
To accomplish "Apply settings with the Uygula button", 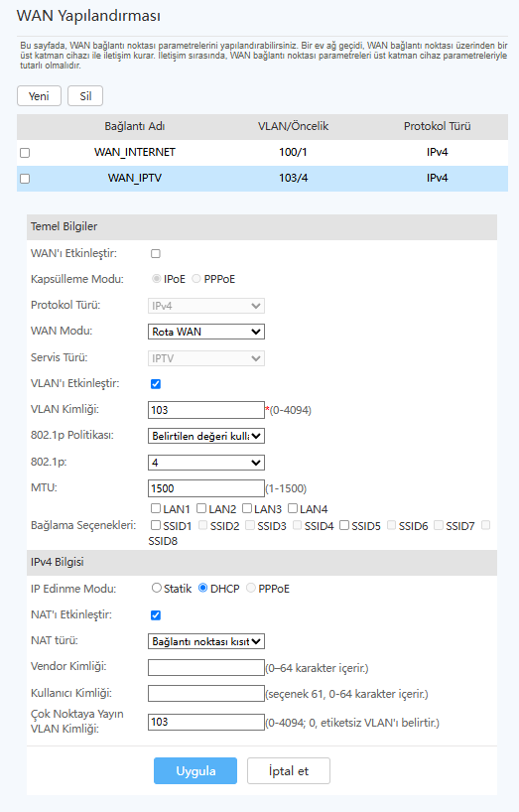I will click(x=195, y=770).
